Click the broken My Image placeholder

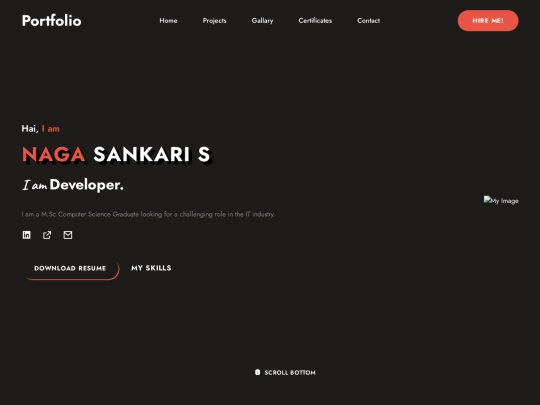pos(501,200)
